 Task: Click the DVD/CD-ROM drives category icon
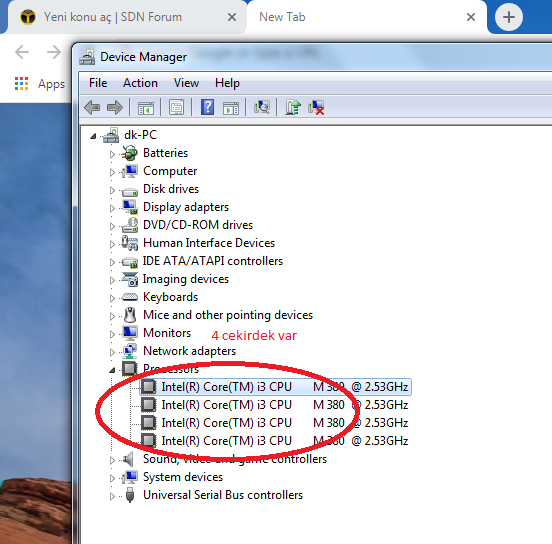tap(130, 225)
